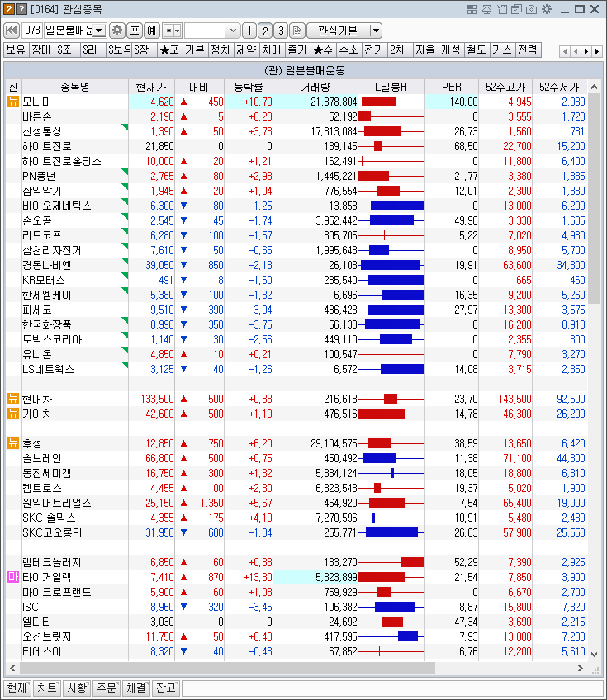Click the clipboard copy icon in title bar
Viewport: 607px width, 700px height.
pos(502,9)
